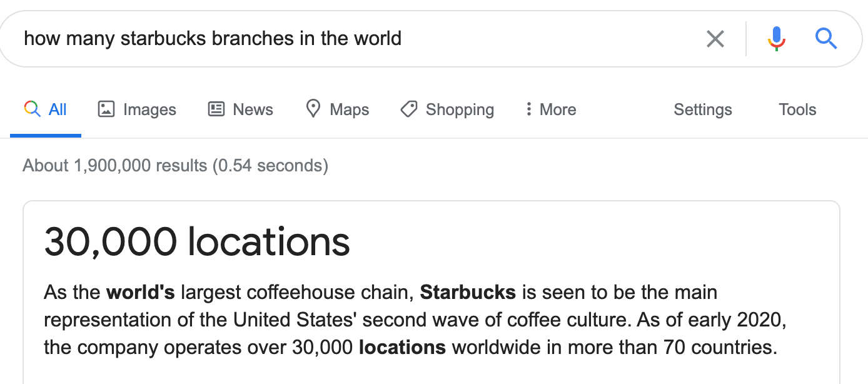
Task: Click the bold "Starbucks" word in snippet
Action: tap(468, 292)
